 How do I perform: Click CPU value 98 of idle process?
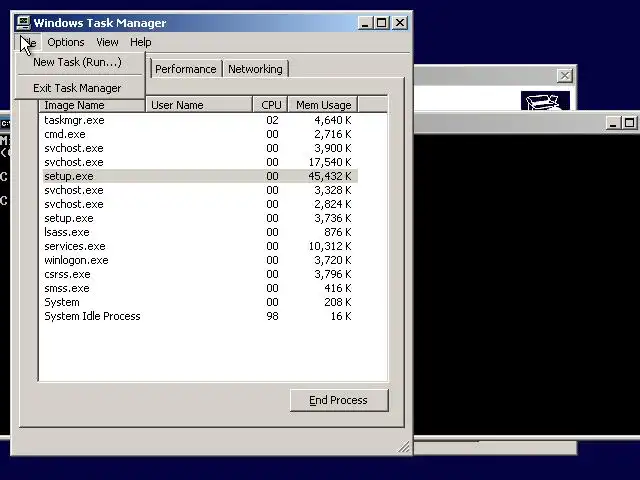[272, 316]
